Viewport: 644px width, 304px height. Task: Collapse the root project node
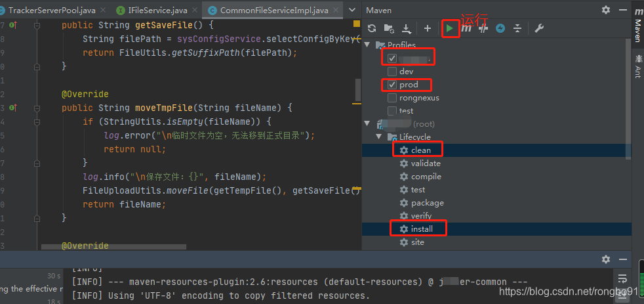click(367, 124)
